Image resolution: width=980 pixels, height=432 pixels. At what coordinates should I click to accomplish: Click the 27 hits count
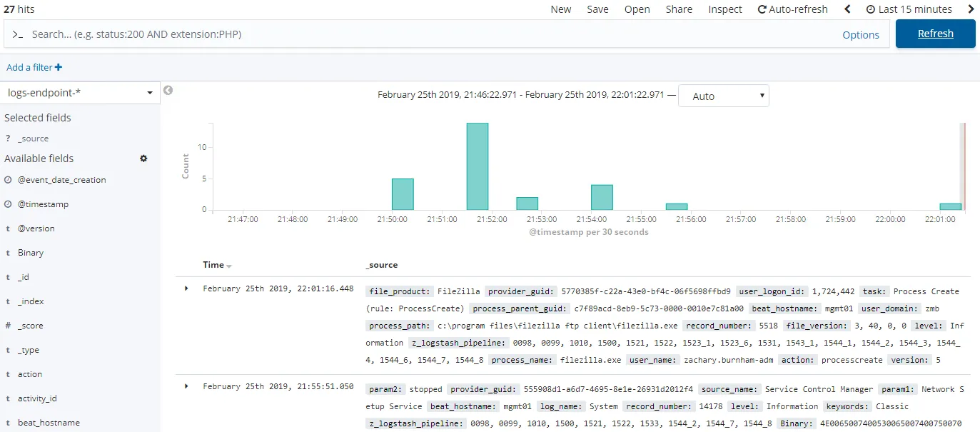pos(19,9)
